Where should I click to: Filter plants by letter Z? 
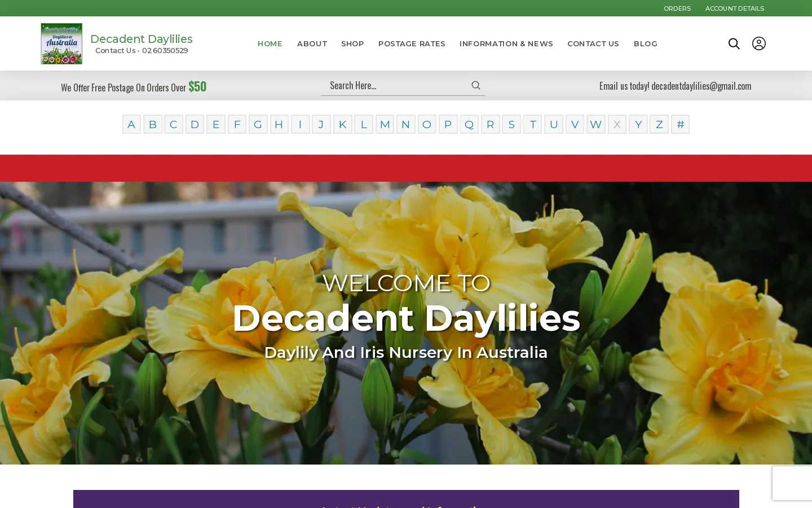(659, 124)
